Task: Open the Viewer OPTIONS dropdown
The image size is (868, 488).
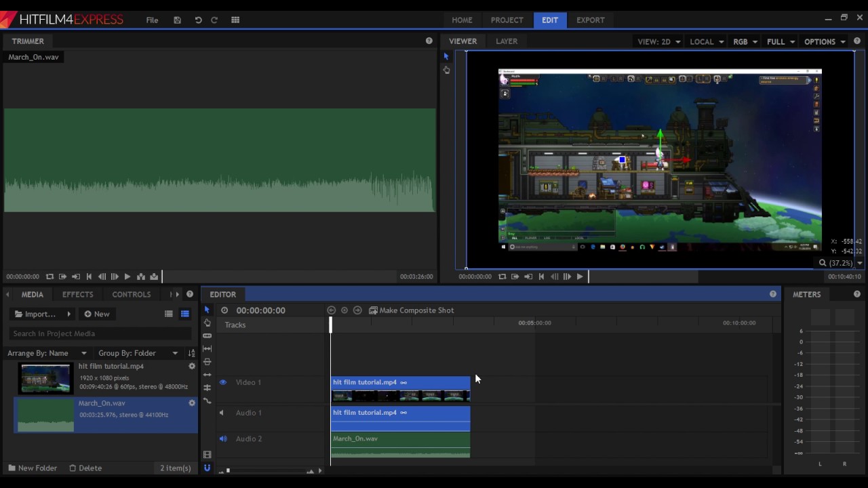Action: click(825, 42)
